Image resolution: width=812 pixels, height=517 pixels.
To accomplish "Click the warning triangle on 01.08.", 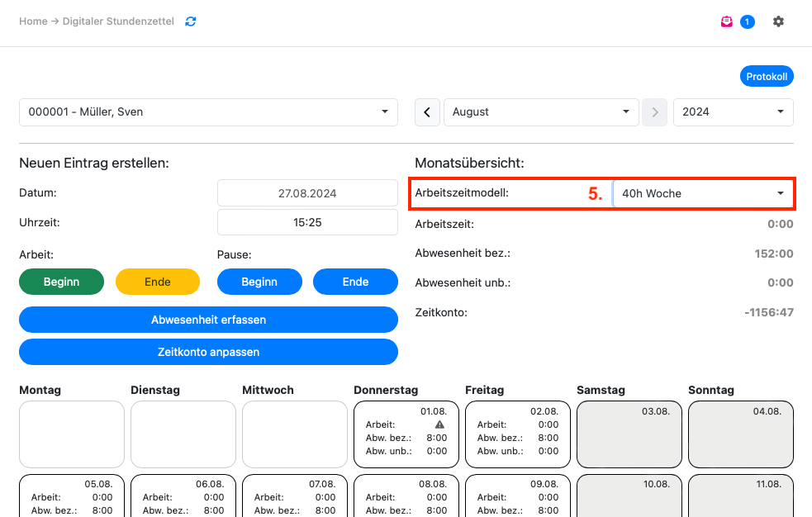I will click(x=440, y=425).
